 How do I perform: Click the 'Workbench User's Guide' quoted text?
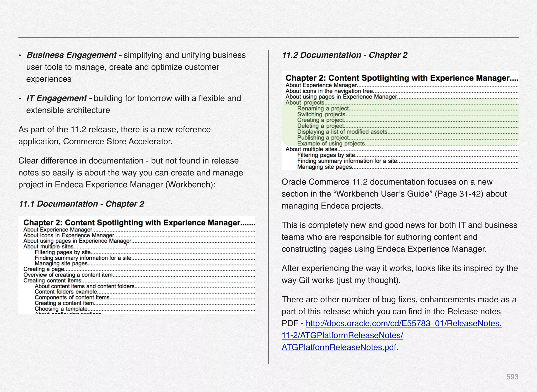click(383, 194)
